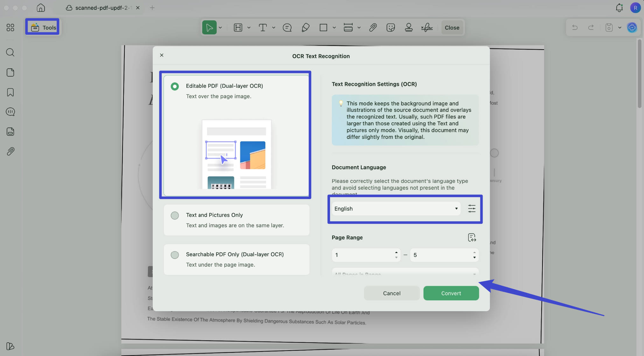
Task: Open the sticker tool
Action: [x=391, y=28]
